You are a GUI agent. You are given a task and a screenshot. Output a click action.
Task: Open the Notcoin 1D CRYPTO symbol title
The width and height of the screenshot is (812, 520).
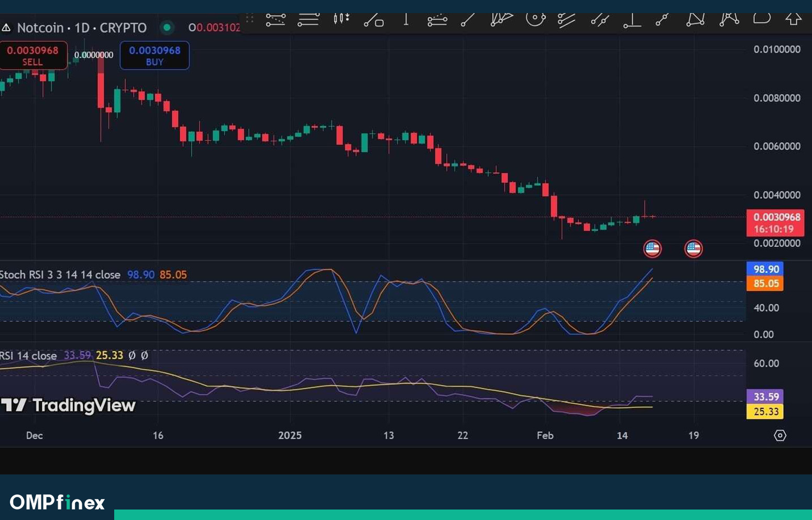tap(82, 28)
